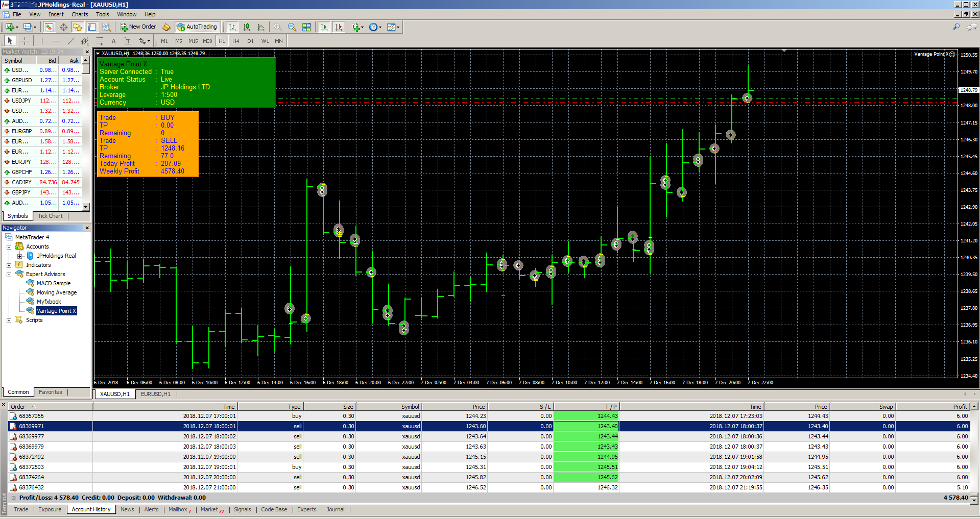This screenshot has height=519, width=980.
Task: Select the Crosshair tool
Action: click(25, 41)
